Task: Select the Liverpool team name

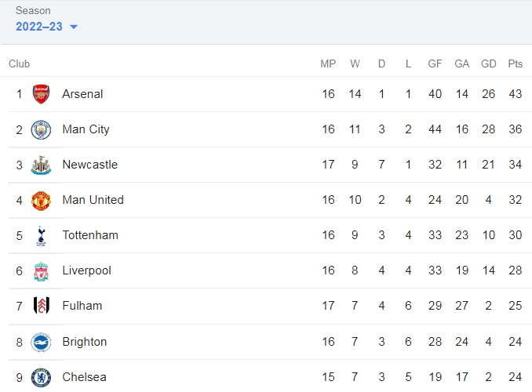Action: (x=87, y=270)
